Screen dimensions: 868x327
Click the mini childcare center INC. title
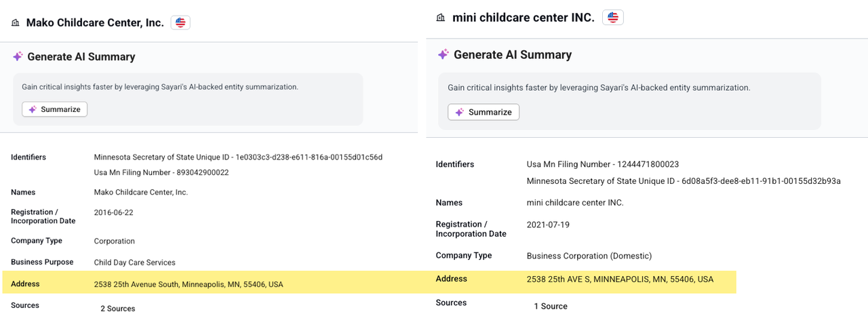coord(523,18)
